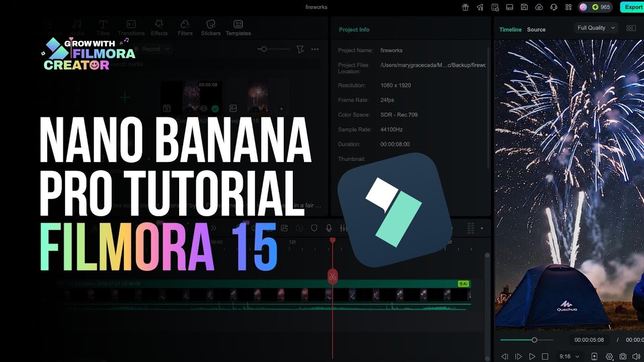Open the 9:16 aspect ratio dropdown
This screenshot has height=362, width=644.
569,356
